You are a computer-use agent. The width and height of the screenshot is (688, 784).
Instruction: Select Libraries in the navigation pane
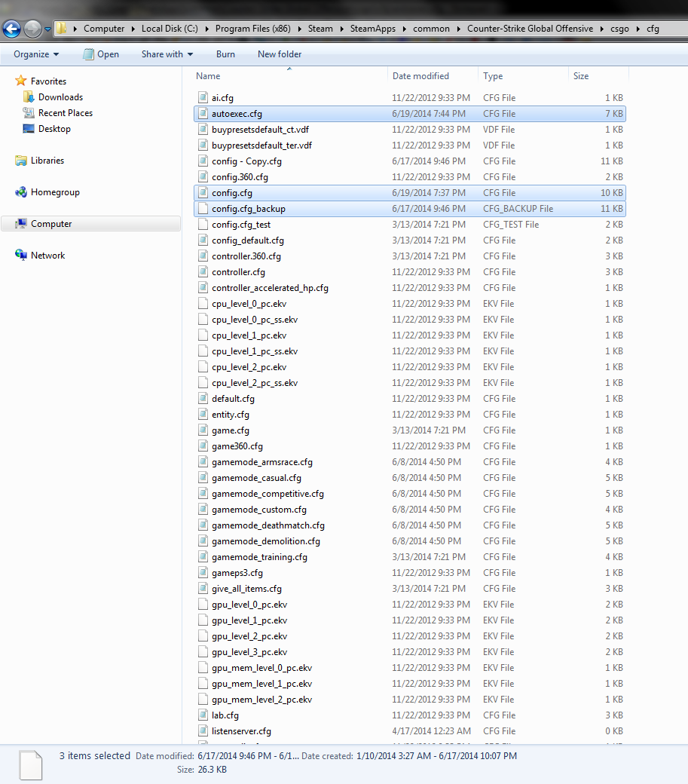(x=47, y=161)
